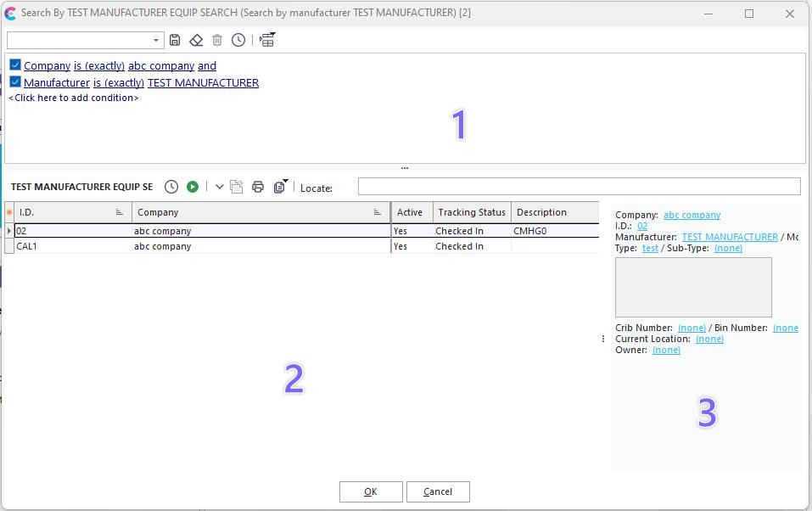Click 'Click here to add condition' link

[74, 98]
